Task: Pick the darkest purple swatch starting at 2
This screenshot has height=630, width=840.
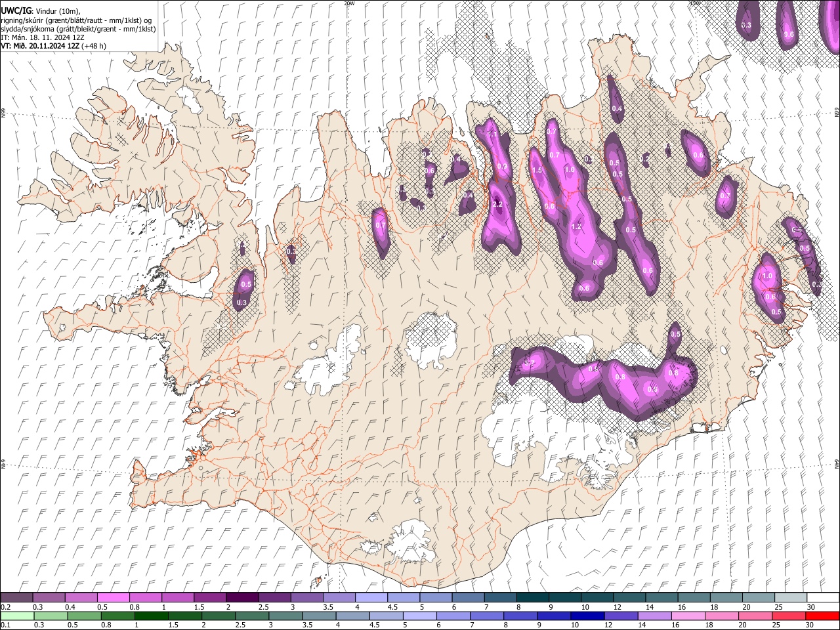Action: (x=242, y=598)
